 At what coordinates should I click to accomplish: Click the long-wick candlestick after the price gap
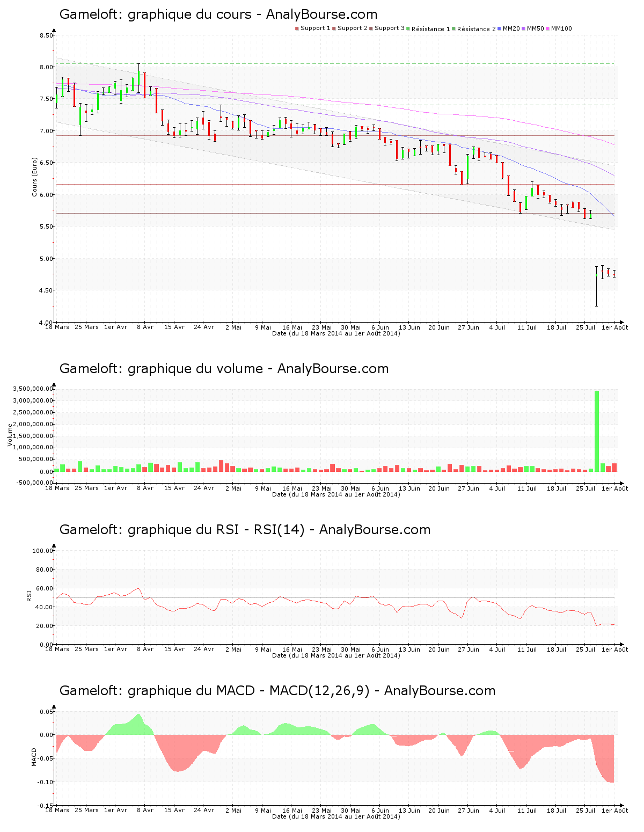tap(596, 286)
